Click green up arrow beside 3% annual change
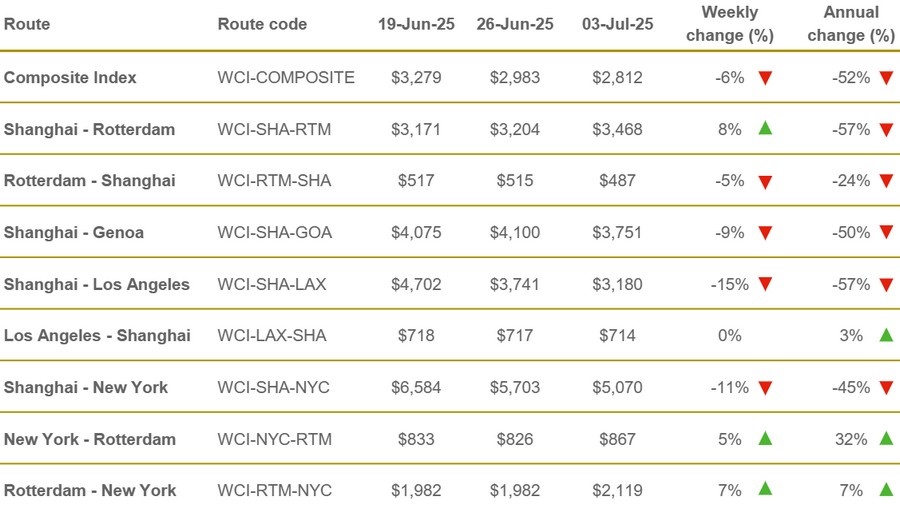Screen dimensions: 900x505 [886, 335]
